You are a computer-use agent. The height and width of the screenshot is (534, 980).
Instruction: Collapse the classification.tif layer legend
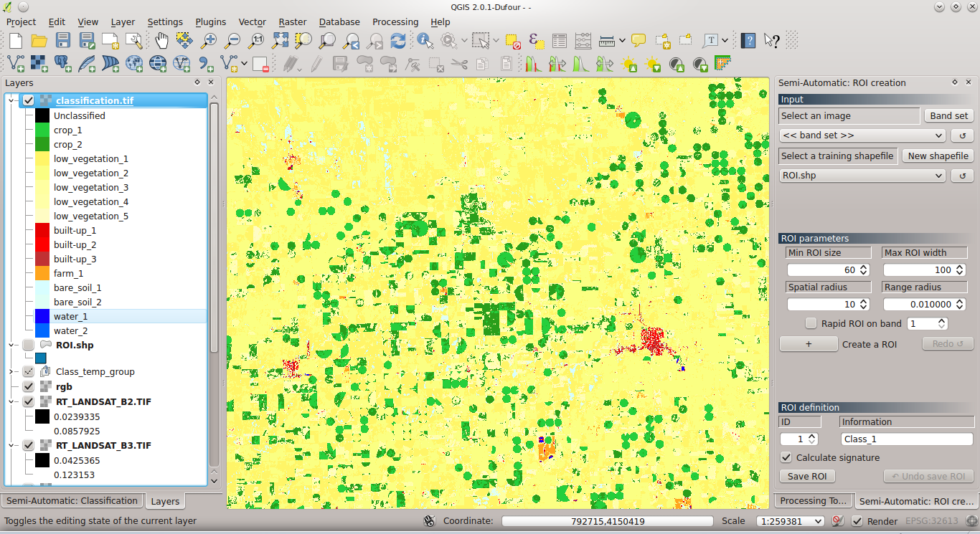[x=10, y=100]
